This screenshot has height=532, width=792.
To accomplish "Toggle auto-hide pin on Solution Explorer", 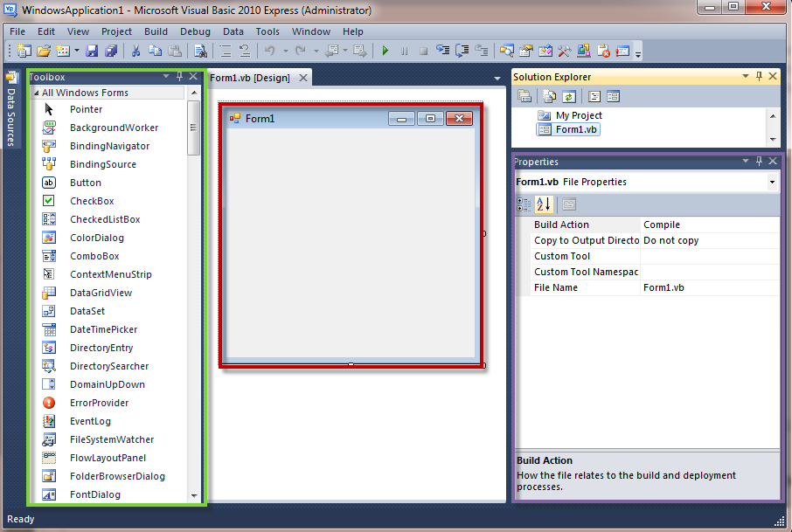I will (759, 76).
